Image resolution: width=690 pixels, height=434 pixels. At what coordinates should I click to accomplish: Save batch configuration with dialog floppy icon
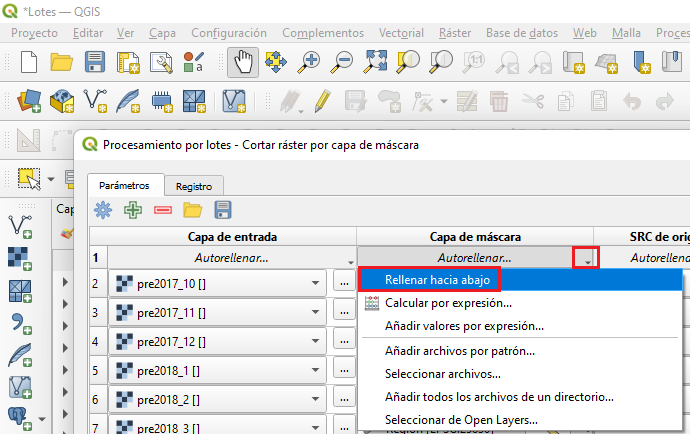(x=223, y=210)
